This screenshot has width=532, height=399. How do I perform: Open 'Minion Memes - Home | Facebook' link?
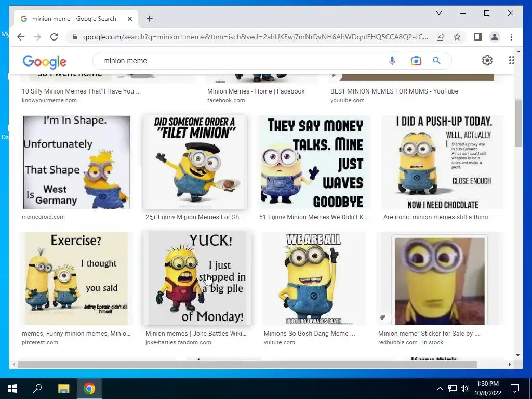point(256,91)
